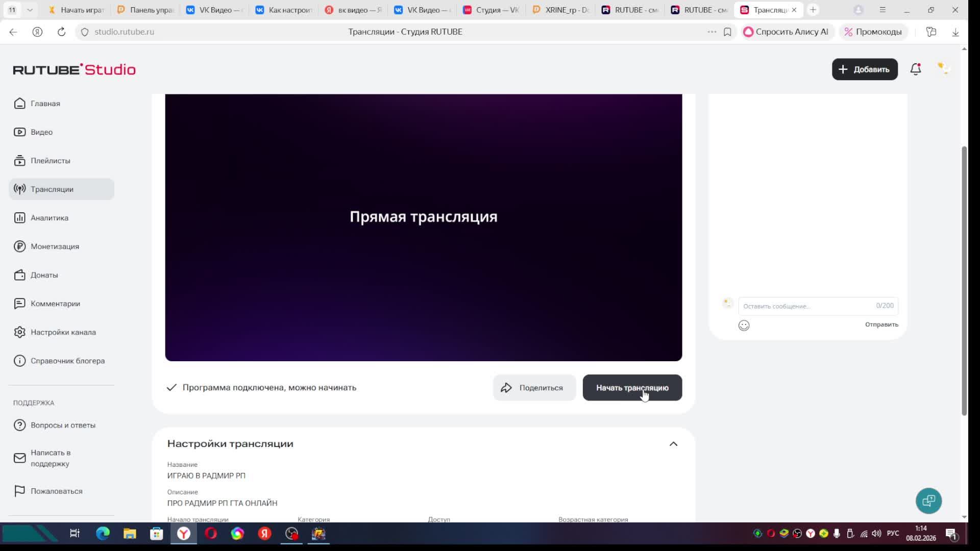Click the floating support chat icon
This screenshot has height=551, width=980.
928,500
